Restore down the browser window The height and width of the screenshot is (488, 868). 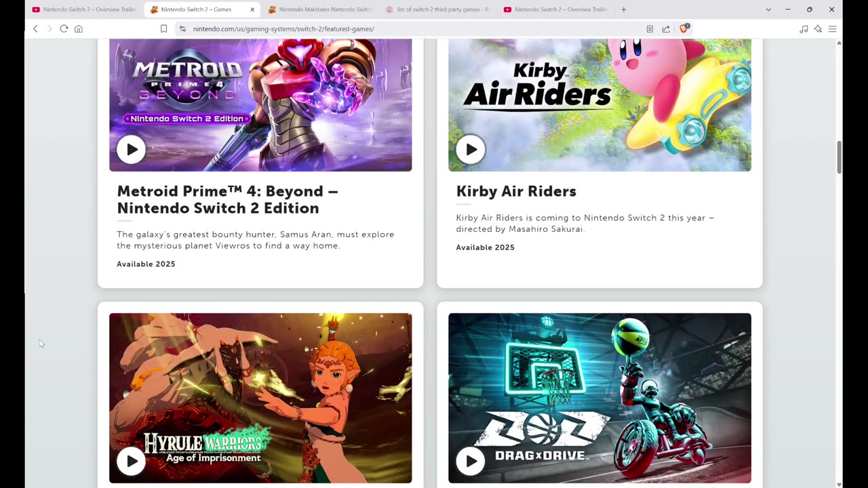pos(809,9)
